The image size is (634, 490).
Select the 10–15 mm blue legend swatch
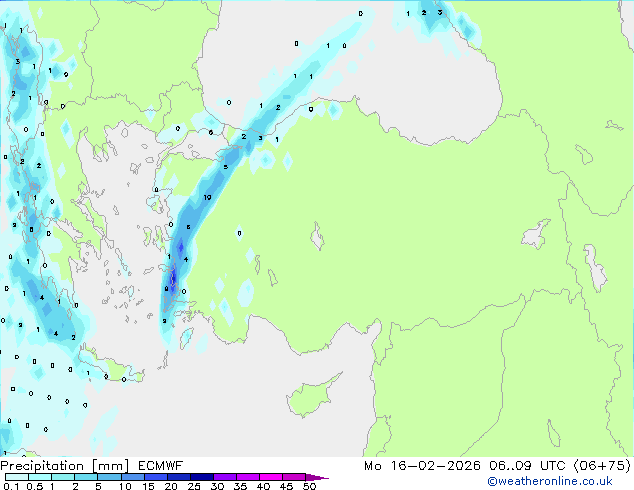click(x=132, y=477)
